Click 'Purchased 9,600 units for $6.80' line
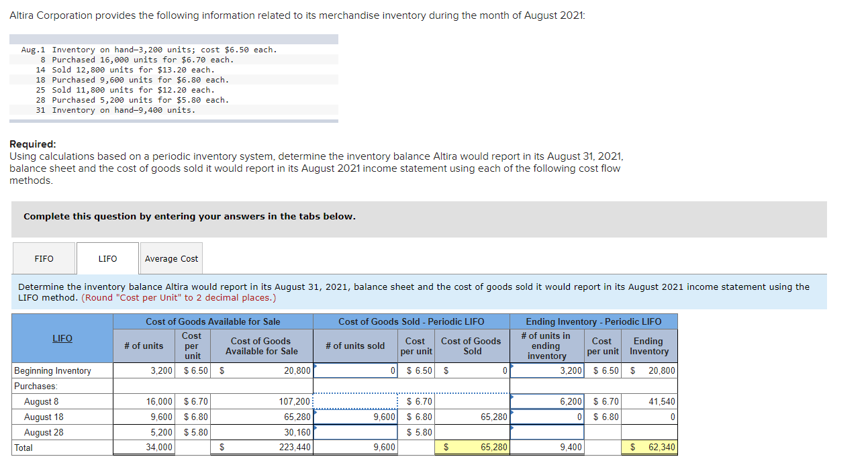The height and width of the screenshot is (463, 868). pos(132,80)
